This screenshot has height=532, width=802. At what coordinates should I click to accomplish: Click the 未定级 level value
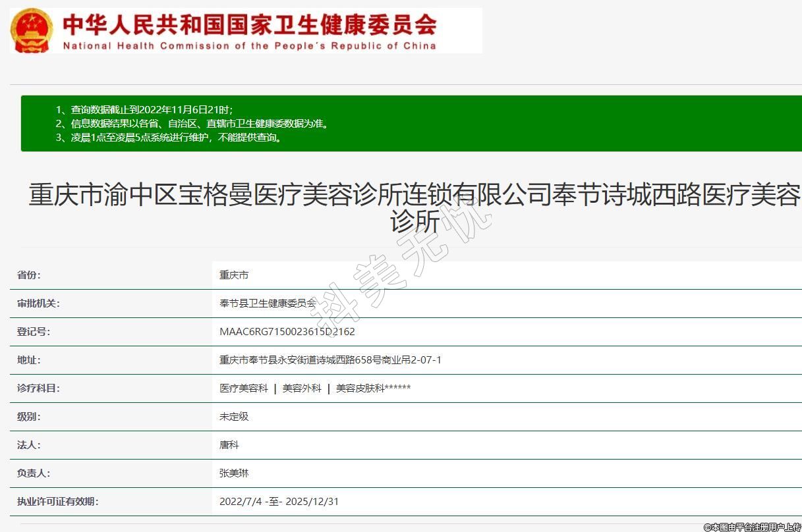coord(234,417)
